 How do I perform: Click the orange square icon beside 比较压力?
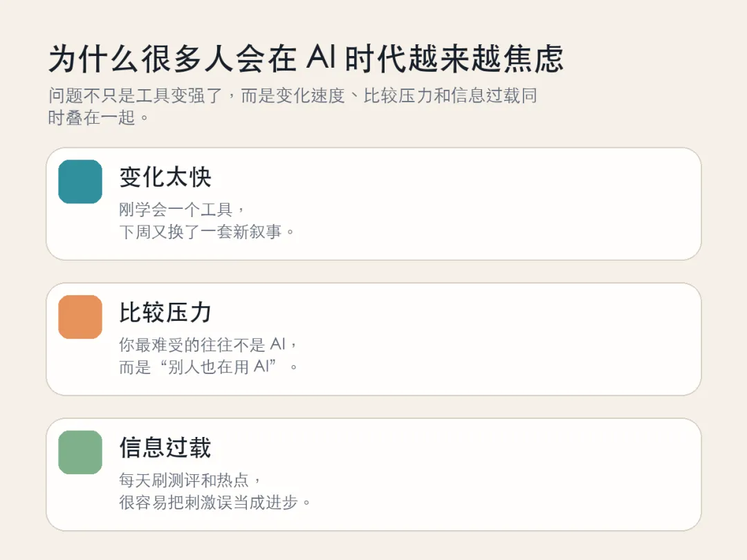point(80,317)
